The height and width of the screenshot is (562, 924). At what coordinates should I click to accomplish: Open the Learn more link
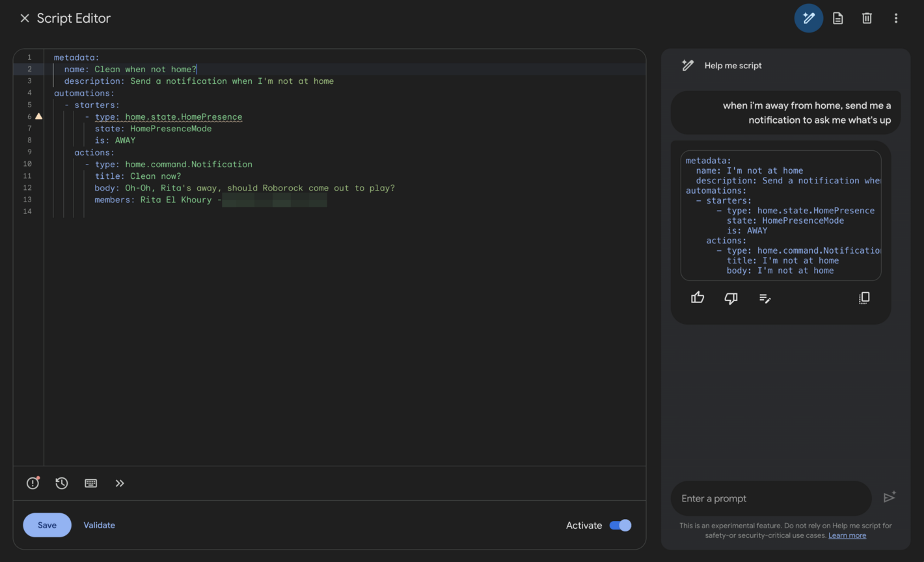coord(847,535)
